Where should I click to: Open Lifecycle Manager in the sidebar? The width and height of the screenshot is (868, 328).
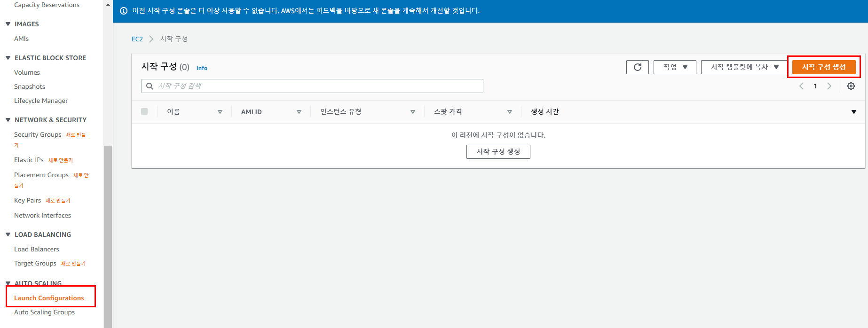click(x=41, y=101)
